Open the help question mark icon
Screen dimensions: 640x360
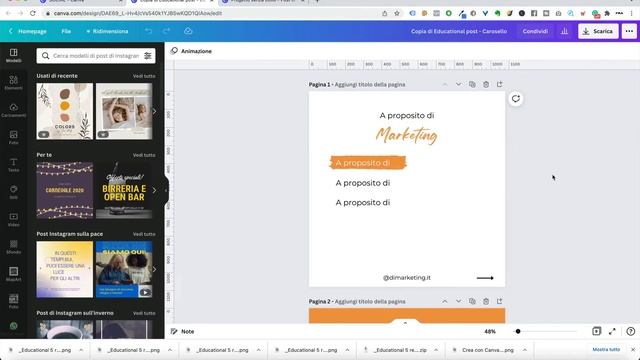coord(631,331)
